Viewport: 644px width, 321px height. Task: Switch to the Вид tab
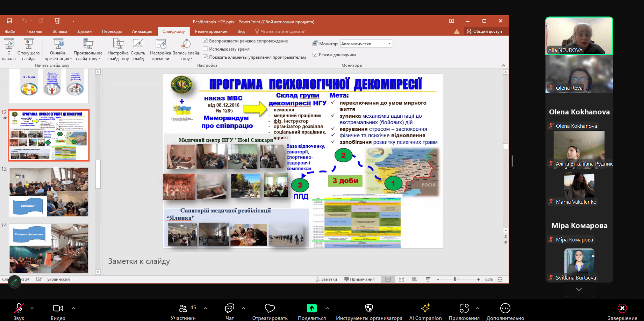coord(241,31)
